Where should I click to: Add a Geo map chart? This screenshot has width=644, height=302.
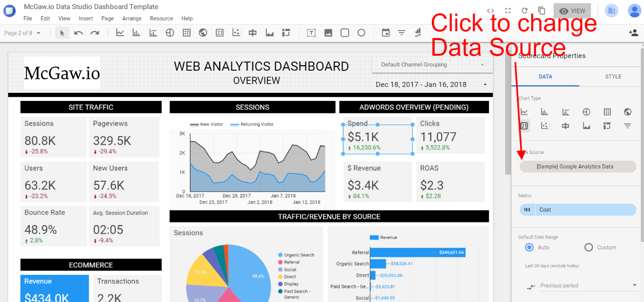[x=203, y=33]
